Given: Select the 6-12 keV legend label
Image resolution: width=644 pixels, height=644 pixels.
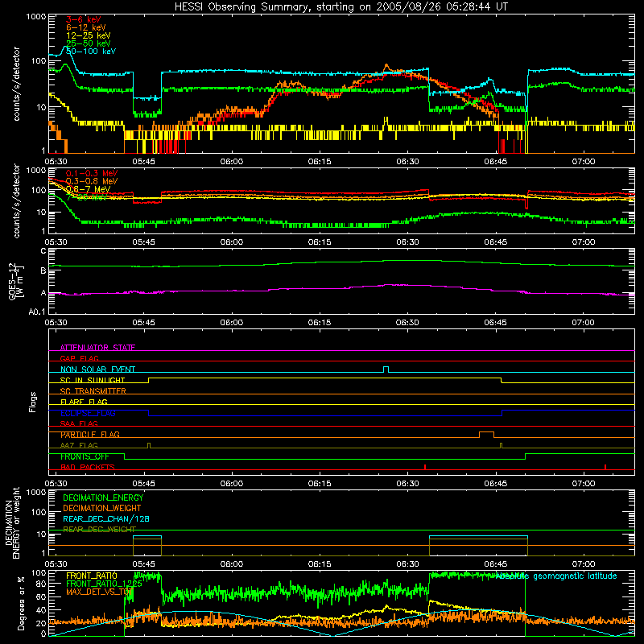Looking at the screenshot, I should coord(85,27).
